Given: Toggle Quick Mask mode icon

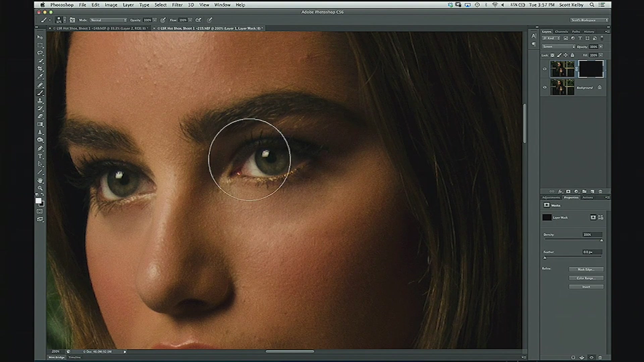Looking at the screenshot, I should point(40,212).
